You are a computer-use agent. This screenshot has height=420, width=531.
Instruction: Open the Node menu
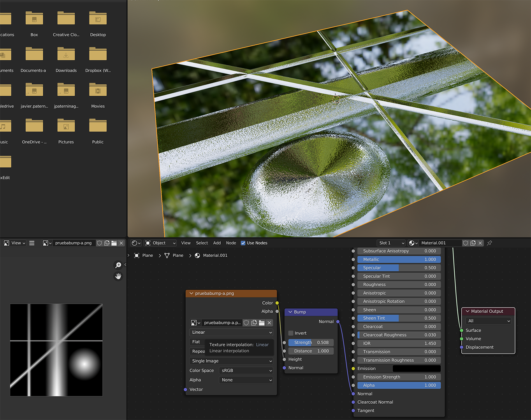point(231,243)
